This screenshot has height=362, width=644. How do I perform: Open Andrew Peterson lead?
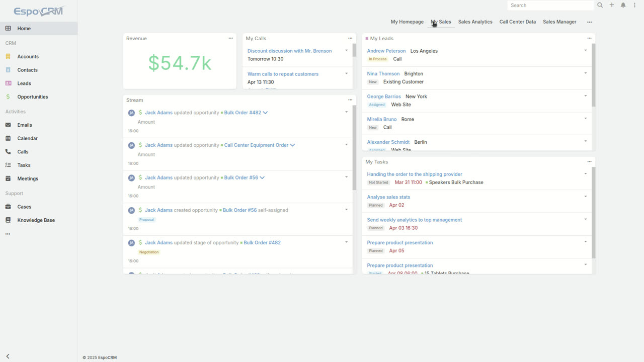coord(386,51)
